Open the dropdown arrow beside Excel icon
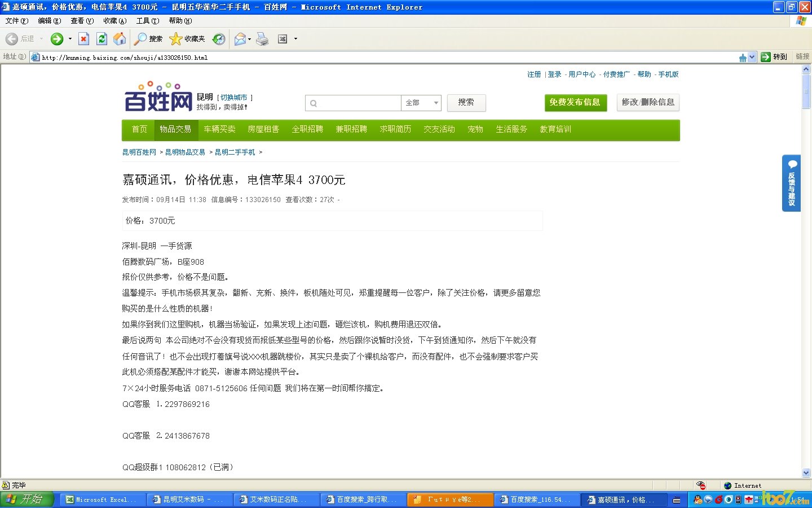This screenshot has height=508, width=812. pos(295,39)
